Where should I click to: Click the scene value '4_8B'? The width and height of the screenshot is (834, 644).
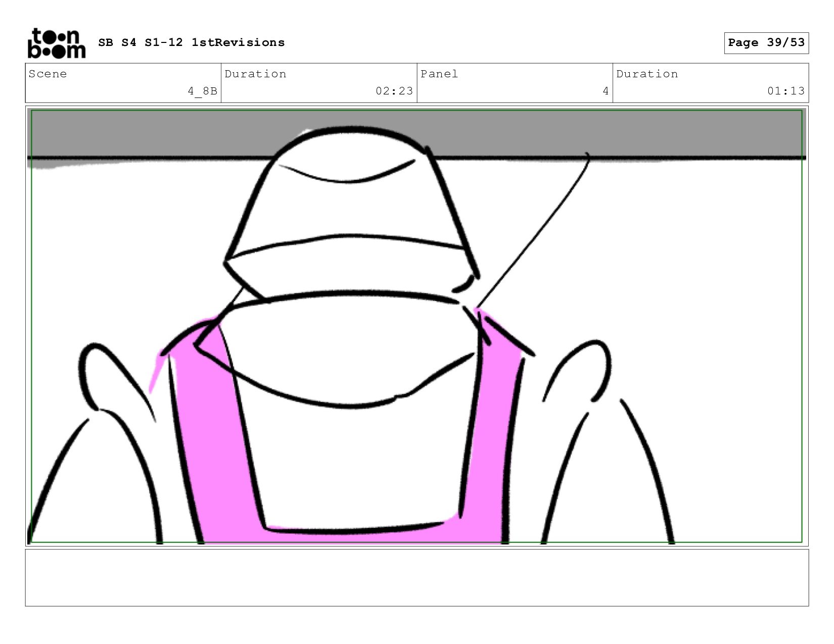click(x=202, y=91)
